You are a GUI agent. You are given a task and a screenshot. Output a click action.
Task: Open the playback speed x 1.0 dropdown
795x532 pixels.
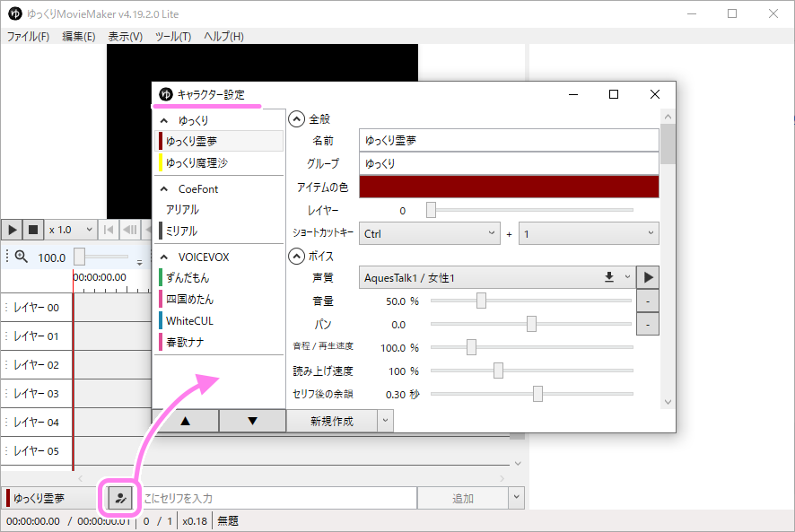click(71, 230)
